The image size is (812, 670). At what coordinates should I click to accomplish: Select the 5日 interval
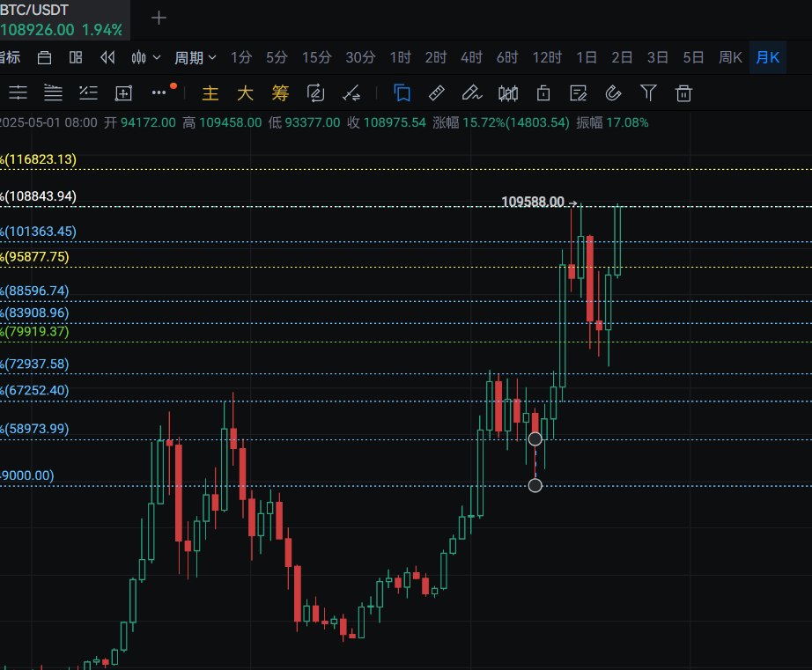(693, 57)
